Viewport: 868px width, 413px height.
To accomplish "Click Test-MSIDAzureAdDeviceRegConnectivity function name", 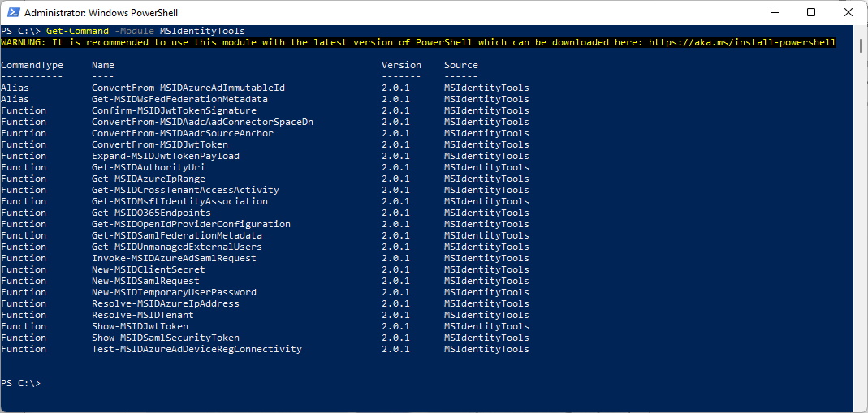I will click(197, 349).
